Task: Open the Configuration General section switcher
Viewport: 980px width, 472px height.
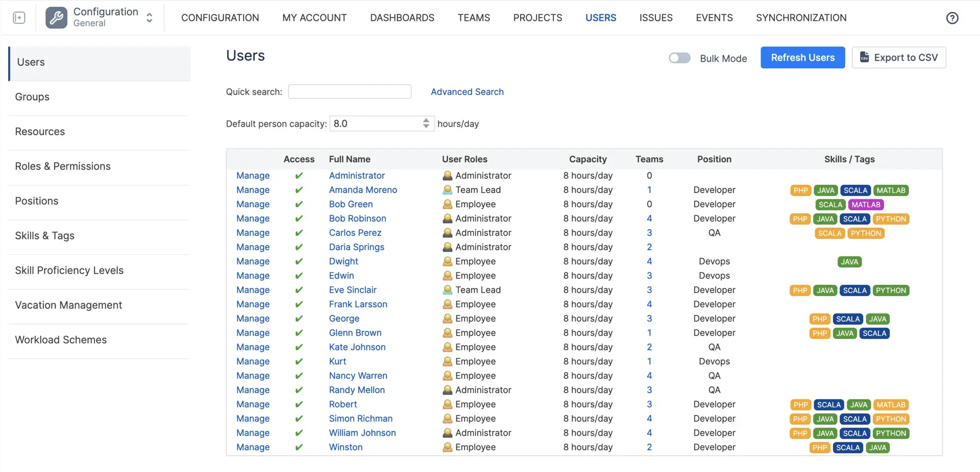Action: pos(150,18)
